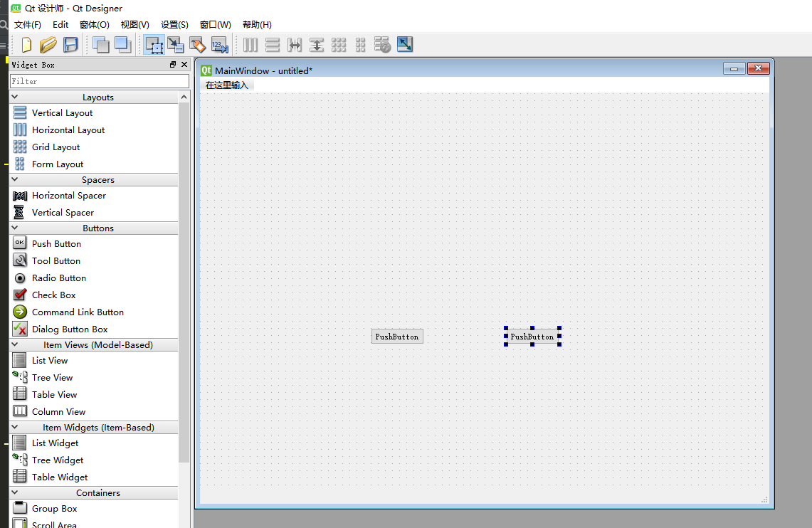The image size is (812, 528).
Task: Collapse the Layouts category
Action: [x=15, y=97]
